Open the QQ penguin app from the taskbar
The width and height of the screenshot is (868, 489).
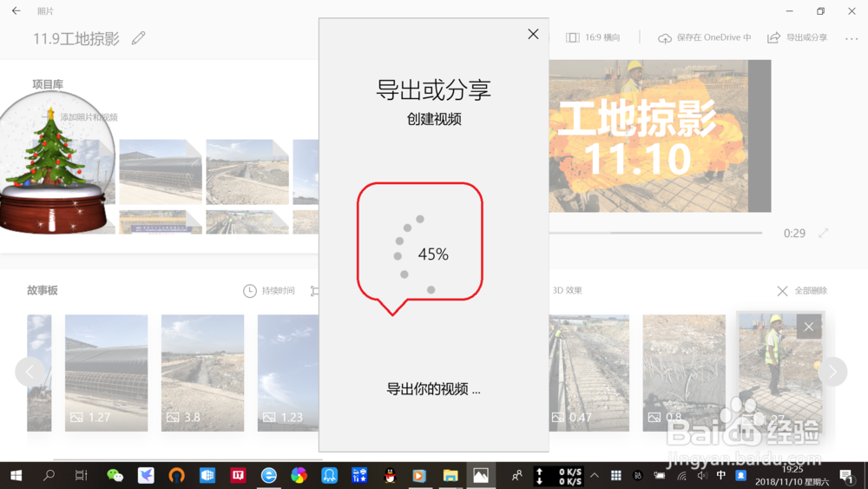click(x=391, y=475)
